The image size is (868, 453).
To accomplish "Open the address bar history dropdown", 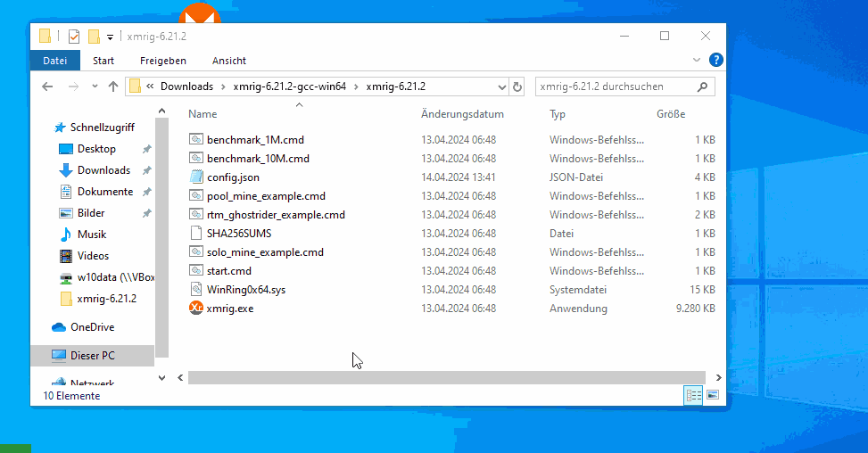I will coord(501,86).
